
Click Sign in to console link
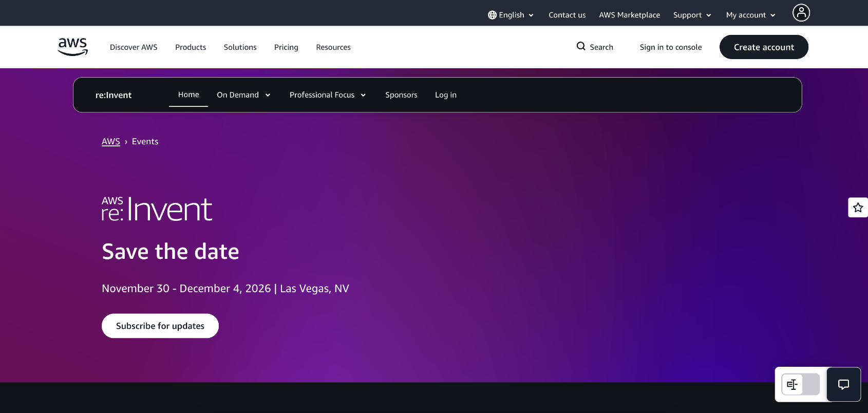pos(670,47)
